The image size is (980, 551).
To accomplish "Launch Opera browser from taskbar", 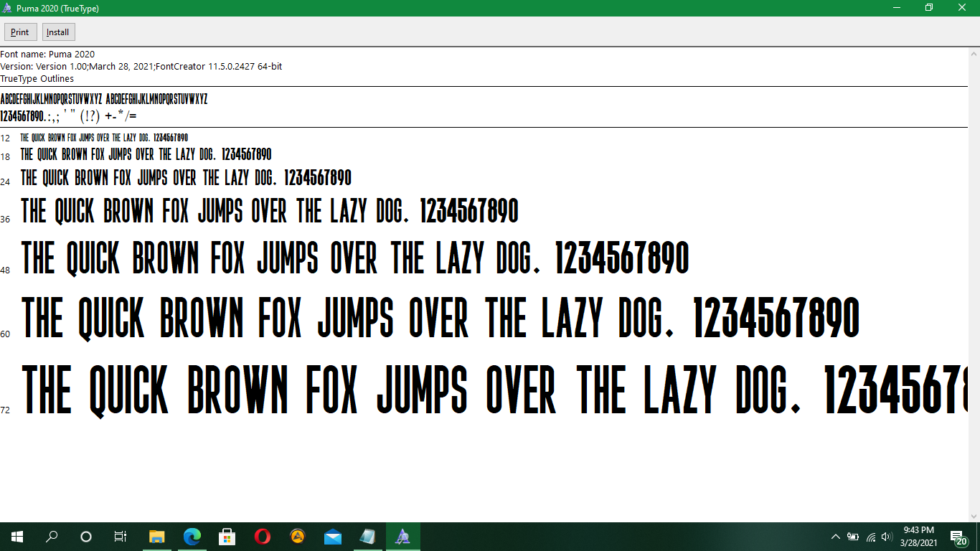I will click(262, 537).
